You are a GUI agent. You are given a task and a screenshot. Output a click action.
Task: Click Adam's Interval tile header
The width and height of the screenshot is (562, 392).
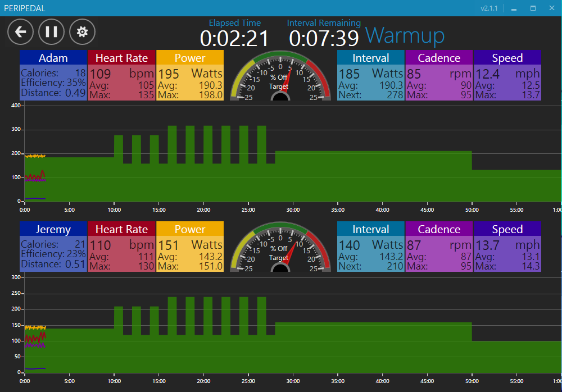tap(370, 58)
